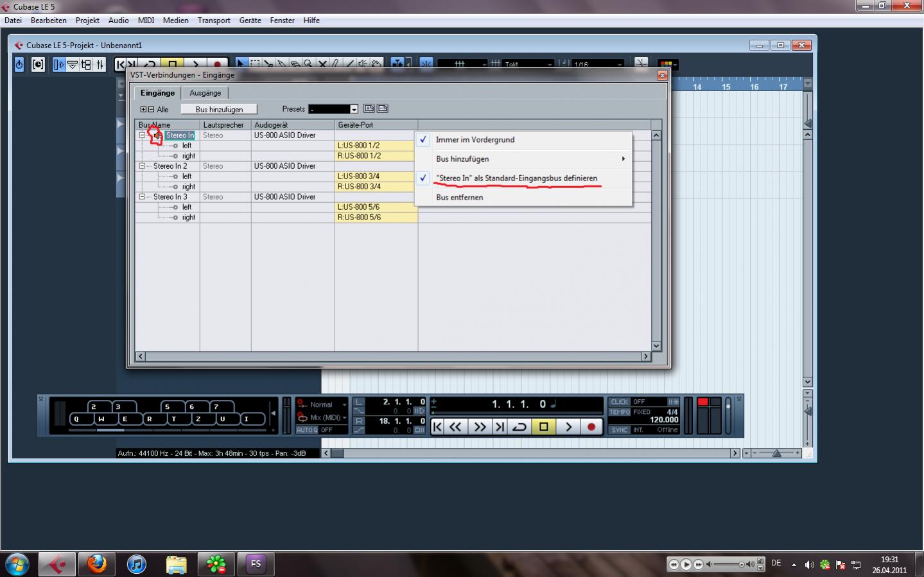The width and height of the screenshot is (924, 577).
Task: Toggle the metronome CLICK button
Action: pyautogui.click(x=619, y=402)
